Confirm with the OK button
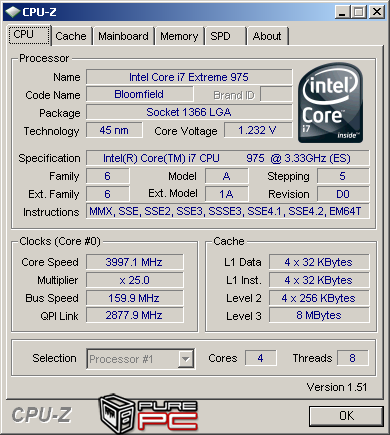 tap(346, 416)
